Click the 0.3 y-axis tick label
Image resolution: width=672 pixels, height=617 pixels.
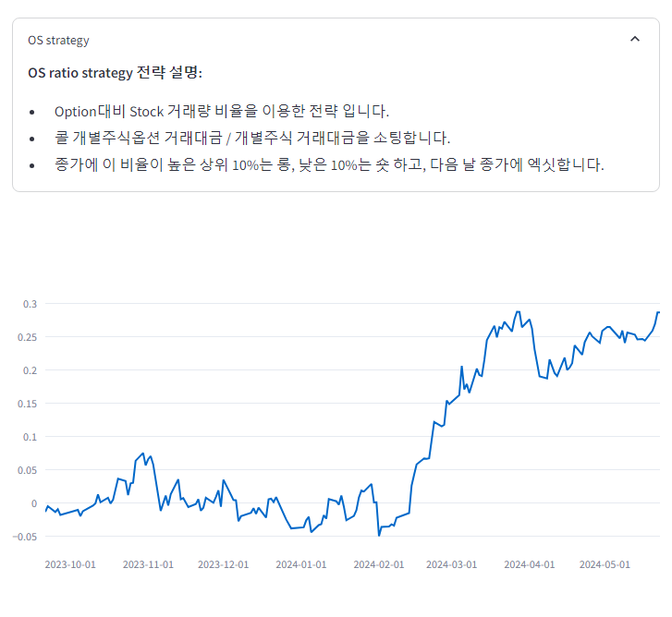click(x=30, y=304)
